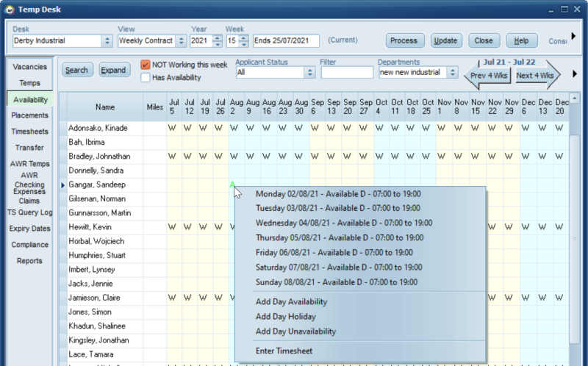Viewport: 588px width, 366px height.
Task: Open the Timesheets tab
Action: tap(29, 132)
